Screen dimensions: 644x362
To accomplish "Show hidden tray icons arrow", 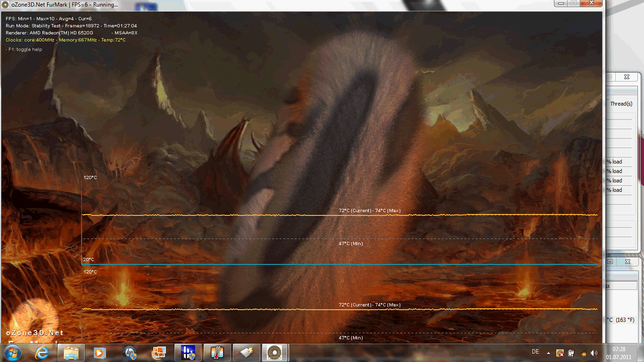I will tap(548, 353).
